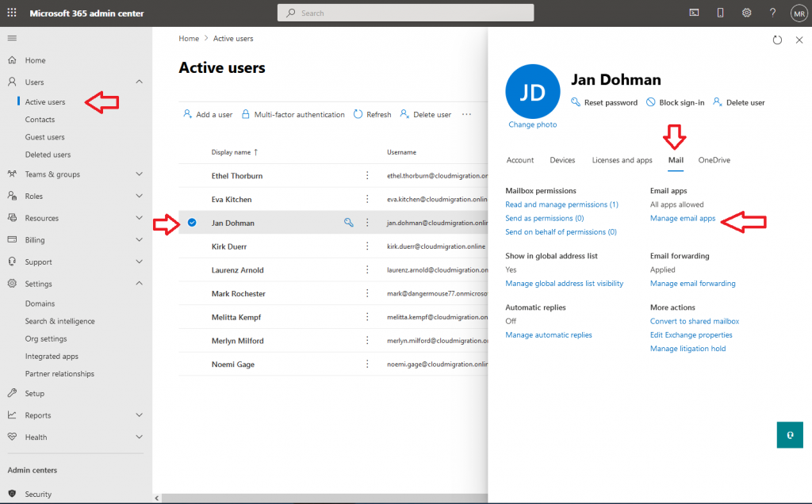Expand the Roles section
The width and height of the screenshot is (812, 504).
(139, 196)
